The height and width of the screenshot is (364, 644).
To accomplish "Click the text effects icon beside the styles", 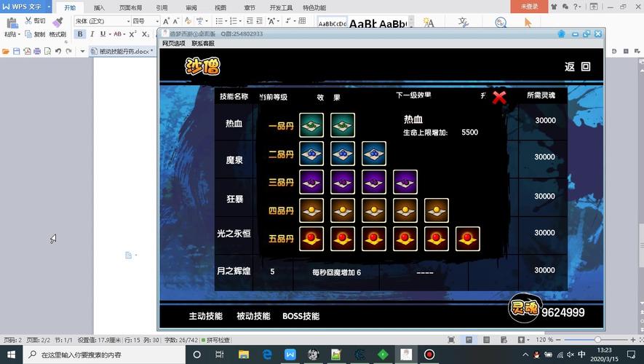I will point(429,23).
